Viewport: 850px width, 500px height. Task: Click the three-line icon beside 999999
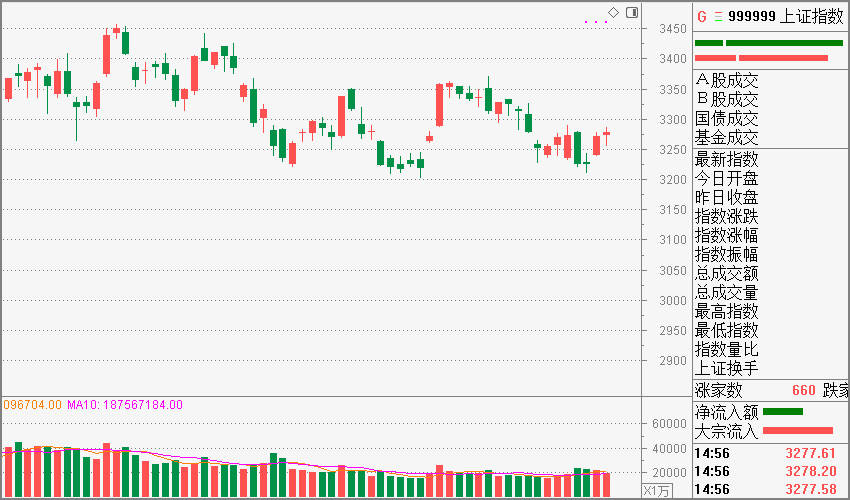[718, 17]
